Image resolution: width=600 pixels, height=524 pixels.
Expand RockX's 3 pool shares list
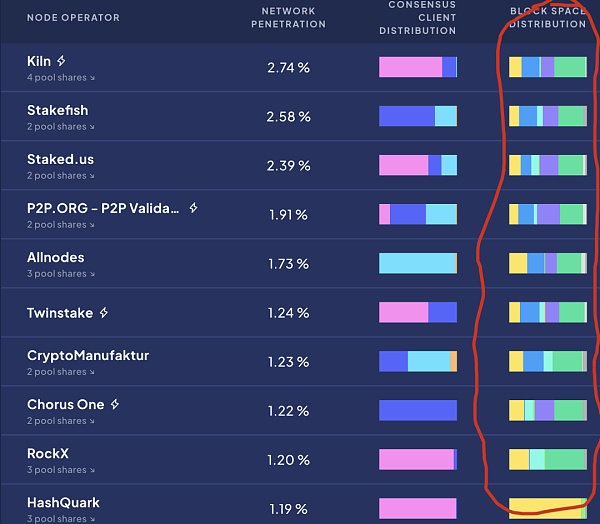[x=61, y=470]
